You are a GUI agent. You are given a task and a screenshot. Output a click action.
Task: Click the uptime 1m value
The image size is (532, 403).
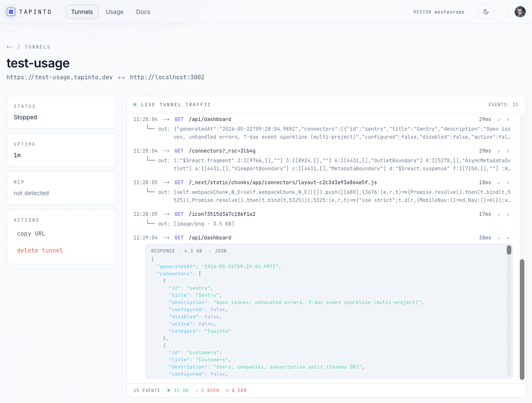click(x=17, y=155)
